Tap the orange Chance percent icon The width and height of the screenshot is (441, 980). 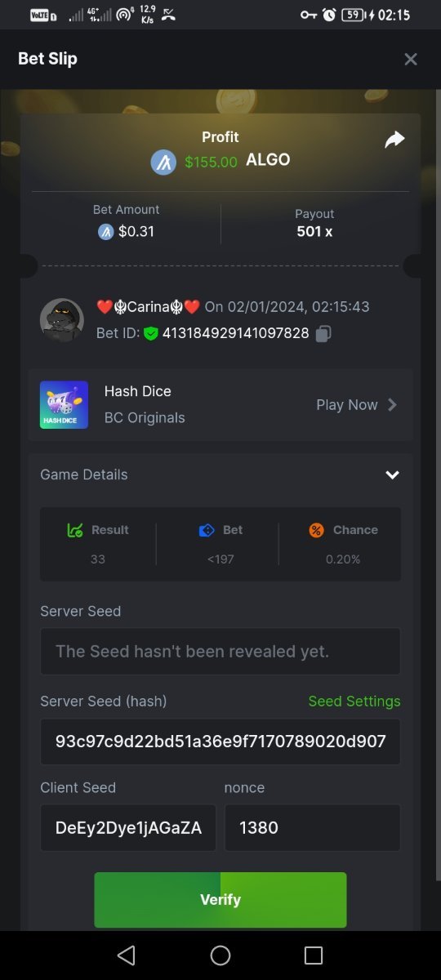click(316, 530)
